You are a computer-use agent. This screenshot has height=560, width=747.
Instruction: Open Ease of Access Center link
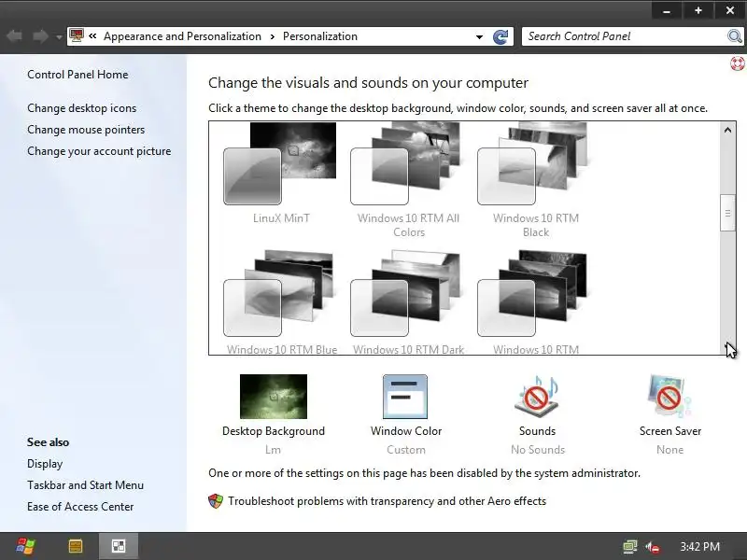[80, 506]
